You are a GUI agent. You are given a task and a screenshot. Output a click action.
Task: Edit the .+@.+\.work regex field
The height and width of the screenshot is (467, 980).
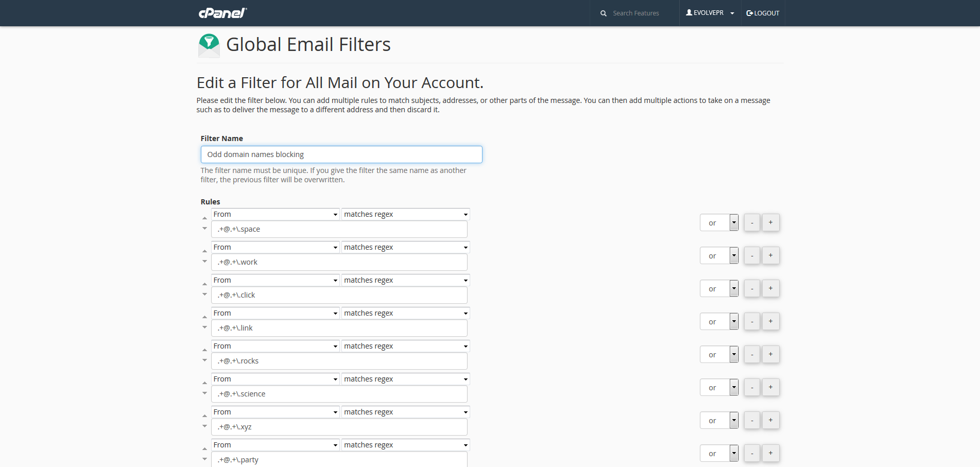point(339,262)
